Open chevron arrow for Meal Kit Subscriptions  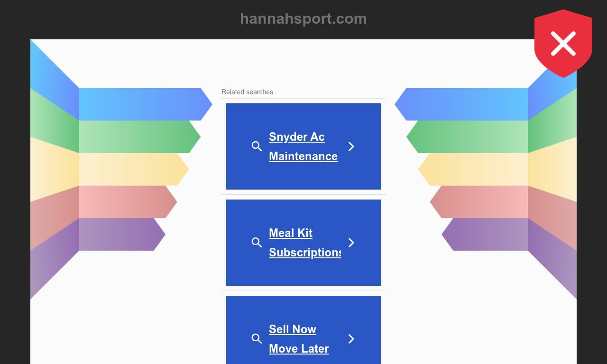pyautogui.click(x=351, y=243)
